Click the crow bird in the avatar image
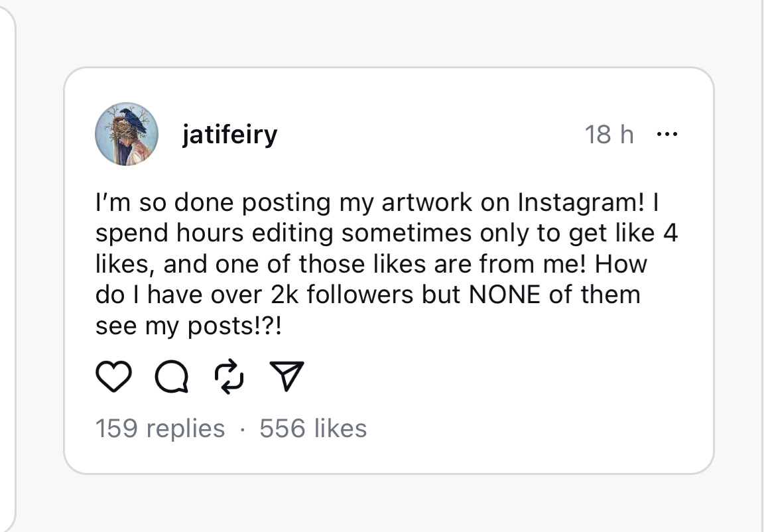This screenshot has height=532, width=776. [134, 120]
